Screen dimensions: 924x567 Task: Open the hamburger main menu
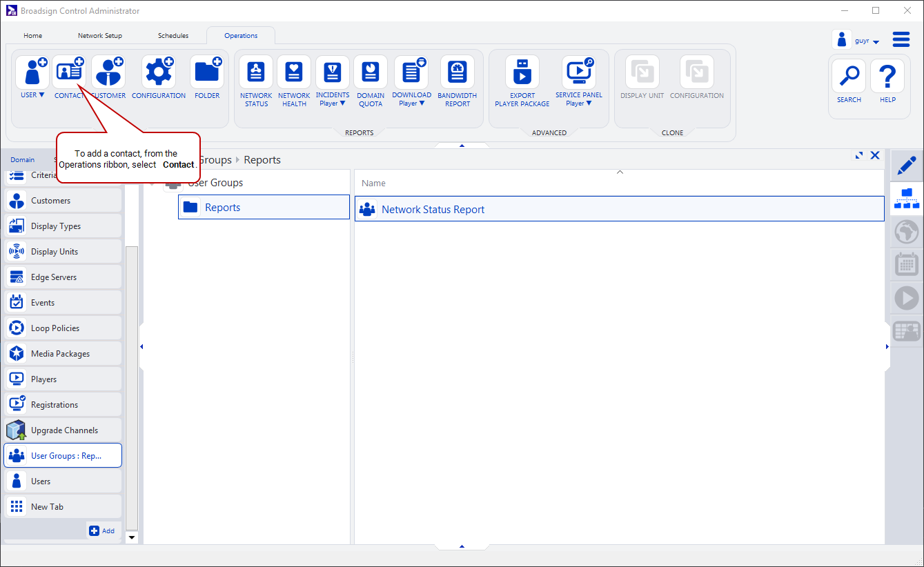click(901, 39)
